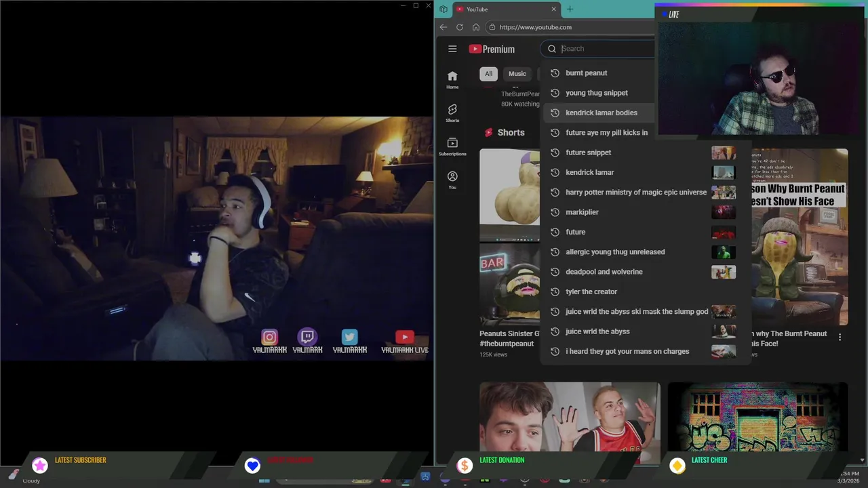
Task: Click the 'TheBurntPean' channel name
Action: pyautogui.click(x=520, y=94)
